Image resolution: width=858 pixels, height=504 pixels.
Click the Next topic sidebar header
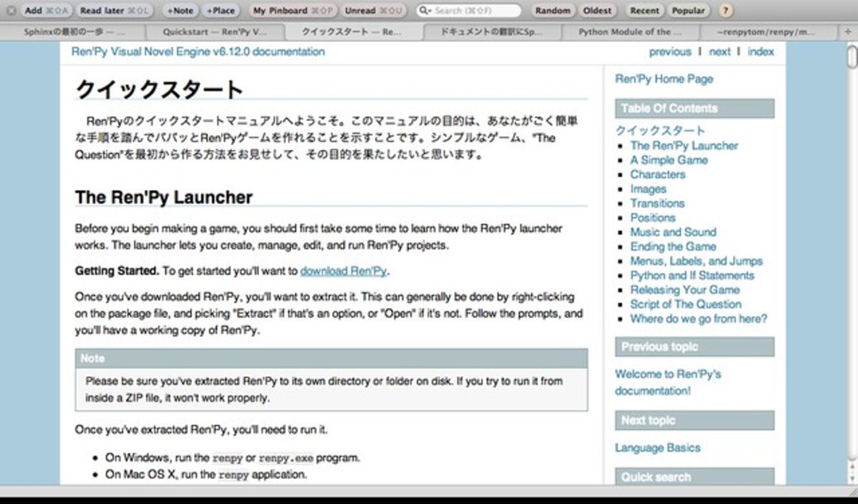[x=695, y=420]
